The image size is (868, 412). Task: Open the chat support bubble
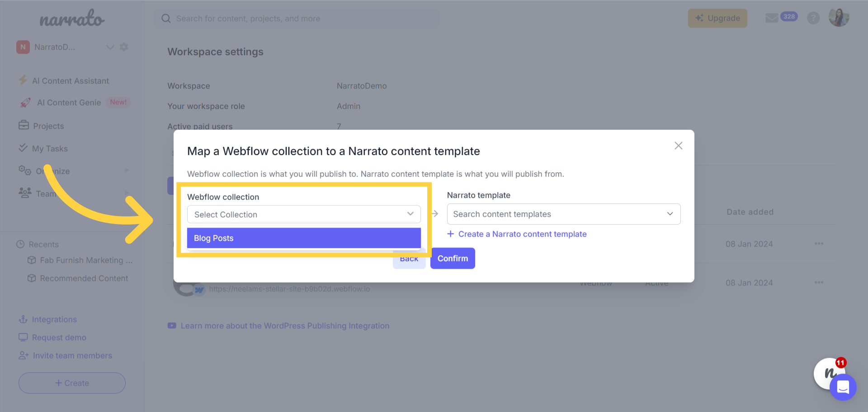(x=843, y=387)
